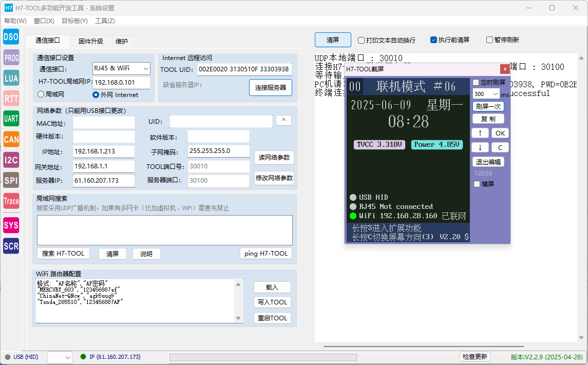This screenshot has width=588, height=365.
Task: Open the 通信接口 RJ45 & WiFi dropdown
Action: coord(121,69)
